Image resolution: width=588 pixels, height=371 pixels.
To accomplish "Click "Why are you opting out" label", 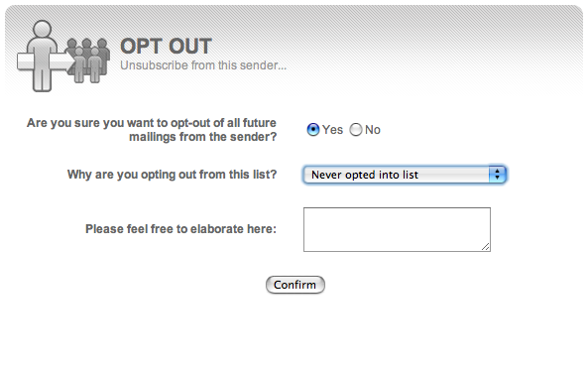I will [x=173, y=175].
